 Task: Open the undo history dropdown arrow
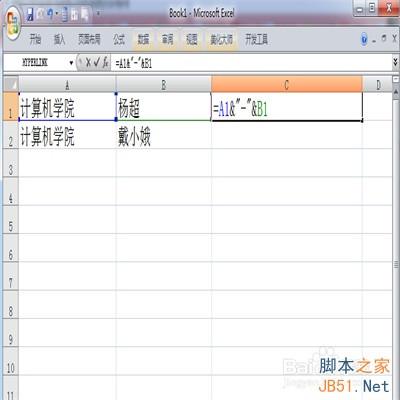pyautogui.click(x=57, y=14)
